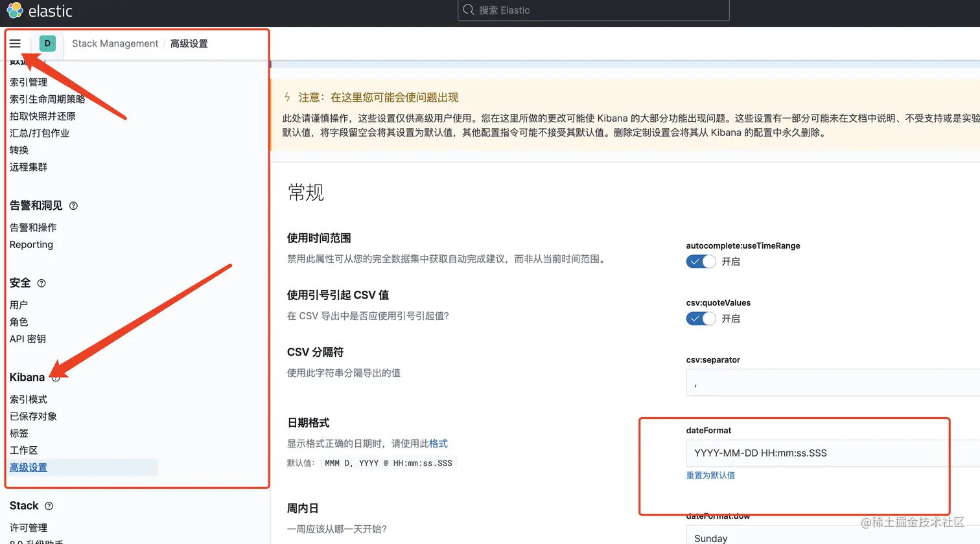
Task: Click the Elastic logo
Action: click(40, 10)
